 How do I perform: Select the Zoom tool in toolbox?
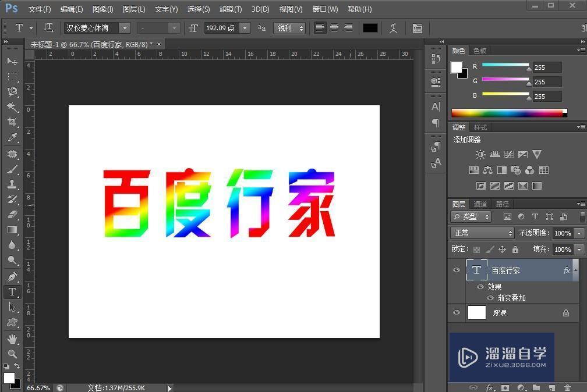pos(12,354)
